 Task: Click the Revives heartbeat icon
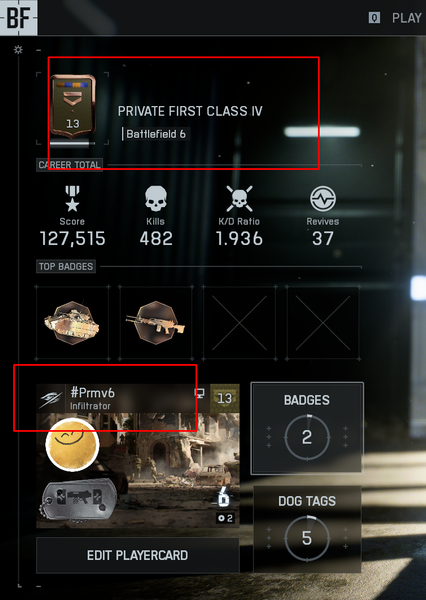[x=323, y=199]
